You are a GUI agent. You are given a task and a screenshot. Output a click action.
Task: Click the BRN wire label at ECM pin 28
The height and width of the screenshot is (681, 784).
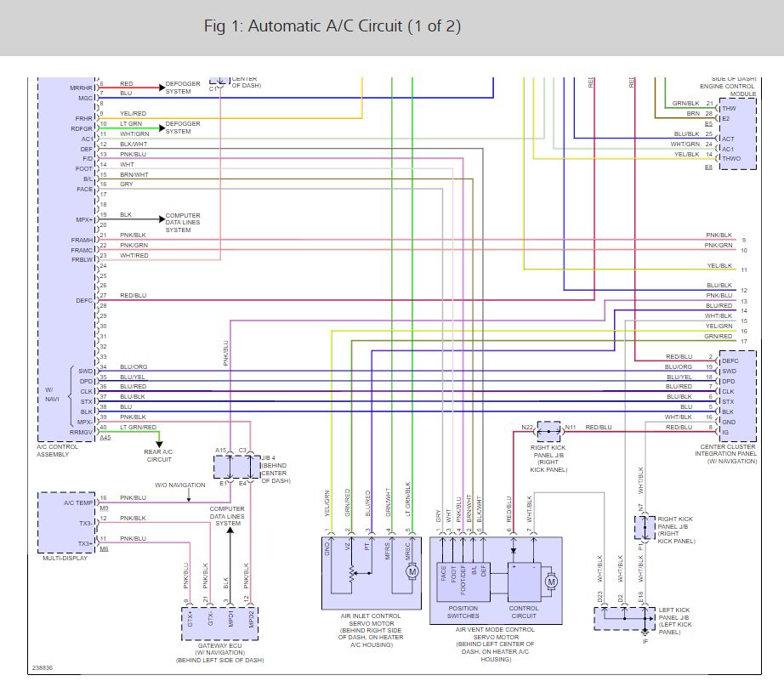(x=693, y=114)
